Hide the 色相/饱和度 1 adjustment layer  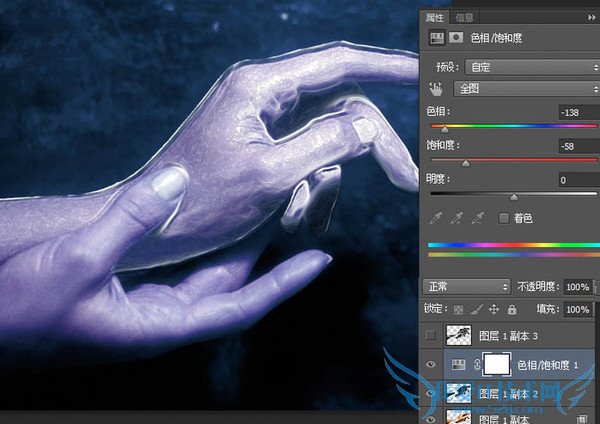pyautogui.click(x=432, y=366)
